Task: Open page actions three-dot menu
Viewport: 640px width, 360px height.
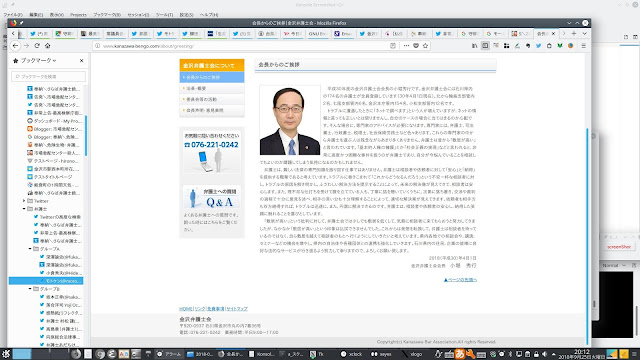Action: 406,46
